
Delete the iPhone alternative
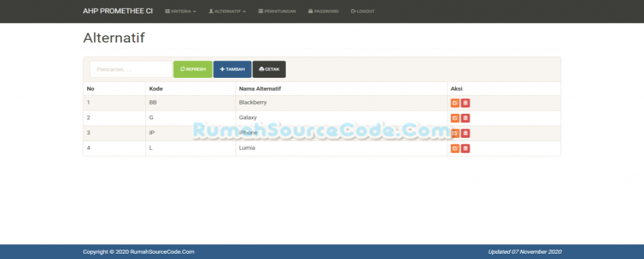[x=465, y=133]
